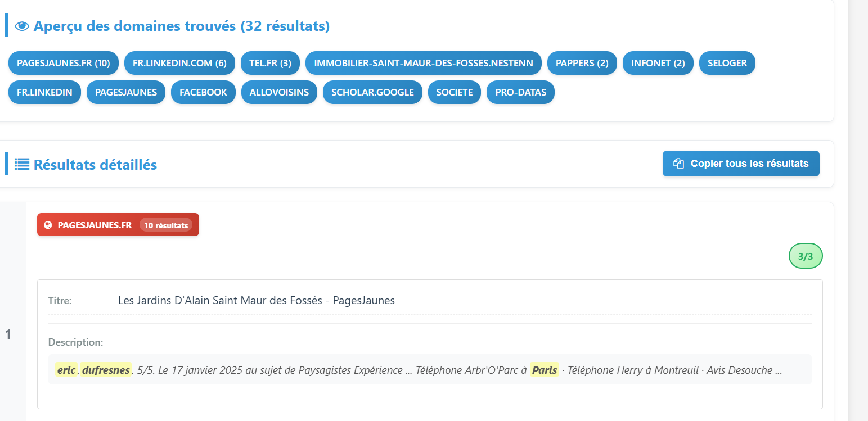868x421 pixels.
Task: Select the SCHOLAR.GOOGLE domain tag
Action: click(x=372, y=92)
